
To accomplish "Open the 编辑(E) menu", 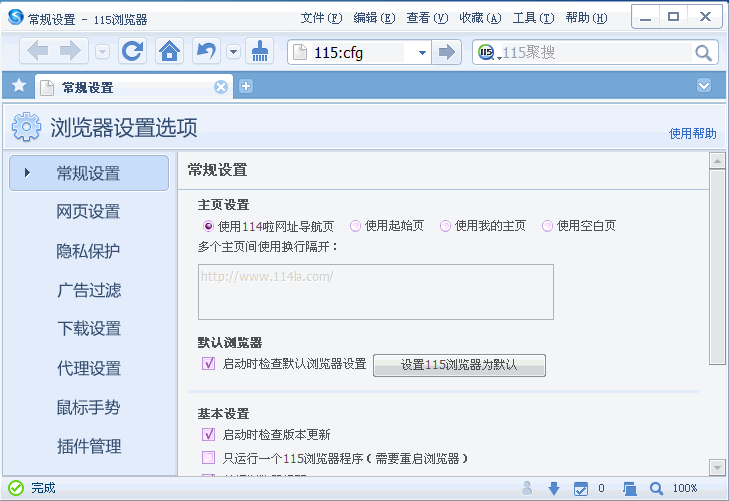I will tap(374, 18).
